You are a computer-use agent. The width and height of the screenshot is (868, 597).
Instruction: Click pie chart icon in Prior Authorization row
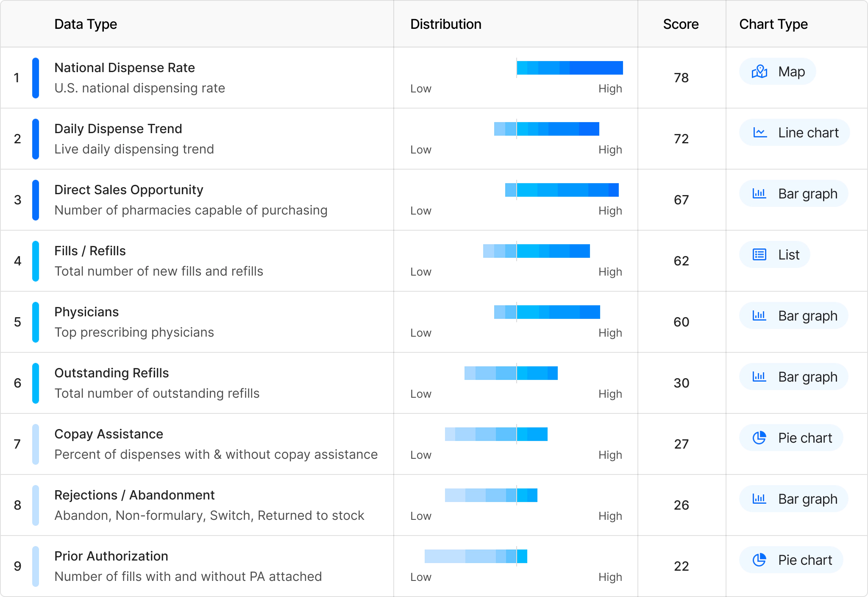[759, 560]
